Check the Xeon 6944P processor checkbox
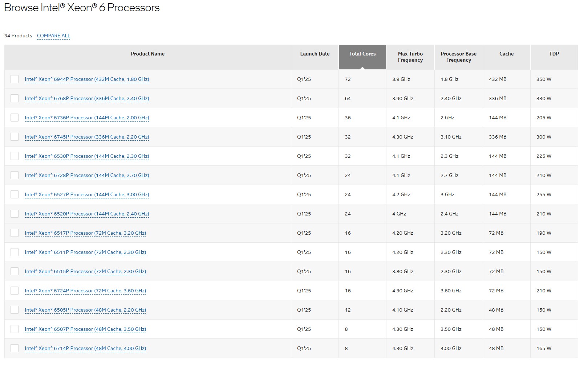Viewport: 588px width, 366px height. pyautogui.click(x=15, y=79)
